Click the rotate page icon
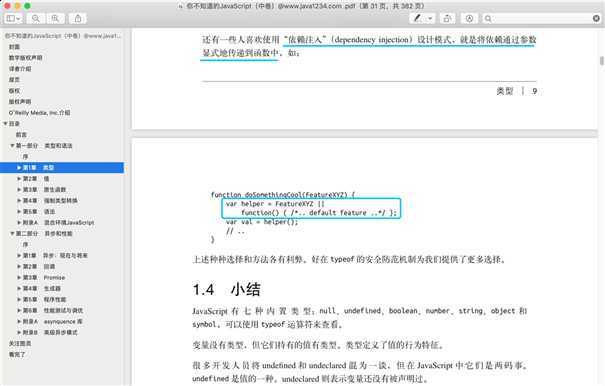This screenshot has height=386, width=605. (447, 19)
